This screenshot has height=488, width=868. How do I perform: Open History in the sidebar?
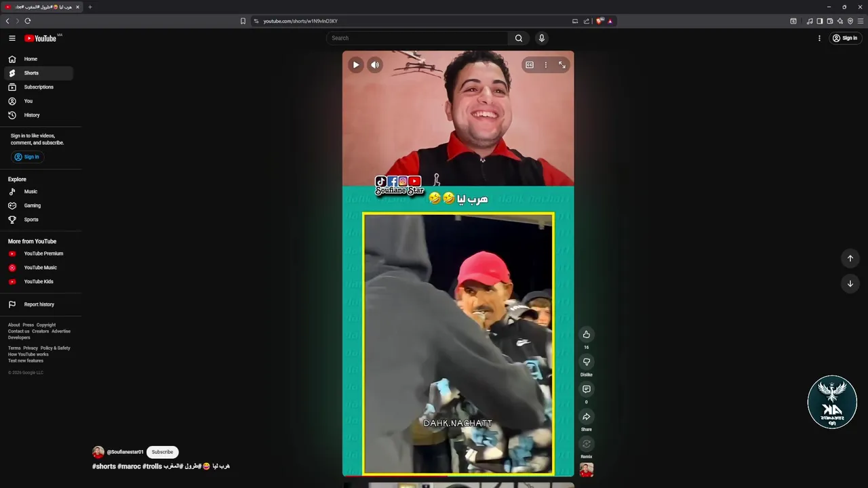click(x=38, y=115)
